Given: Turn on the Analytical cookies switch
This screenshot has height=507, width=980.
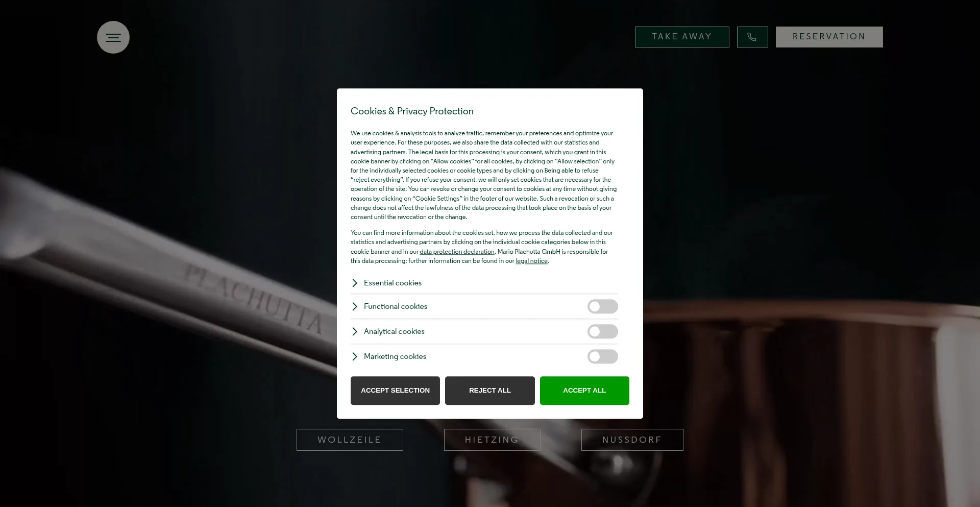Looking at the screenshot, I should coord(602,331).
